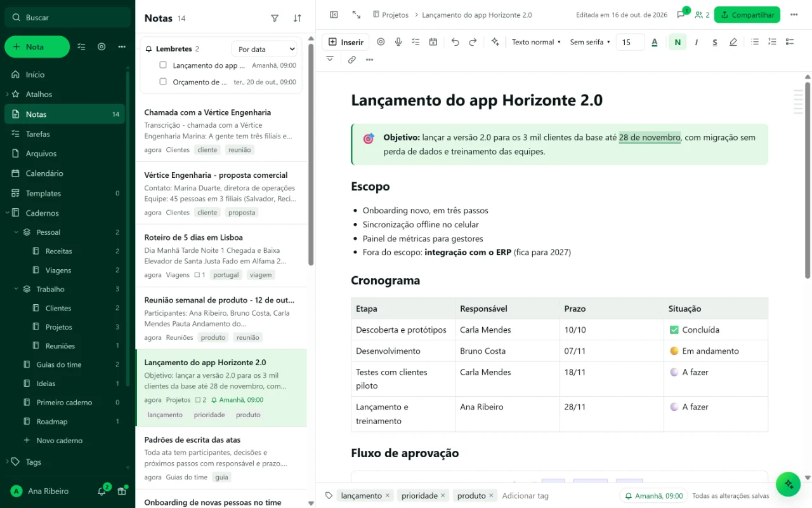This screenshot has height=508, width=812.
Task: Open notifications bell beside Ana Ribeiro
Action: (x=101, y=491)
